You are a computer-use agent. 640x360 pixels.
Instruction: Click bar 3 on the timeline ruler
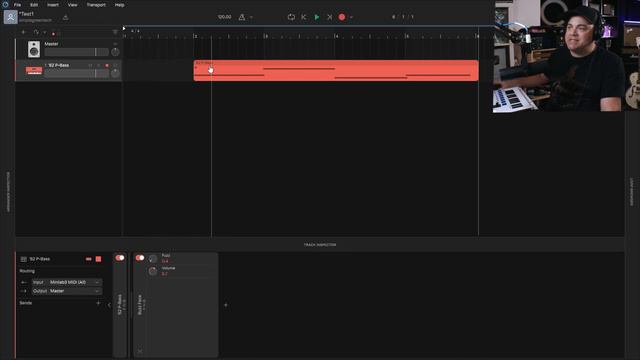click(265, 36)
